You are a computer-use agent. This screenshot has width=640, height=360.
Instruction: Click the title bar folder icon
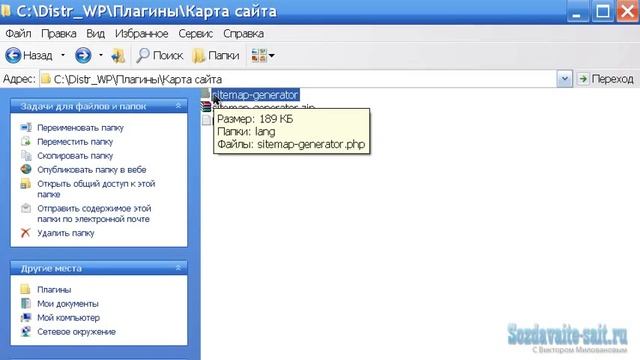pos(6,11)
